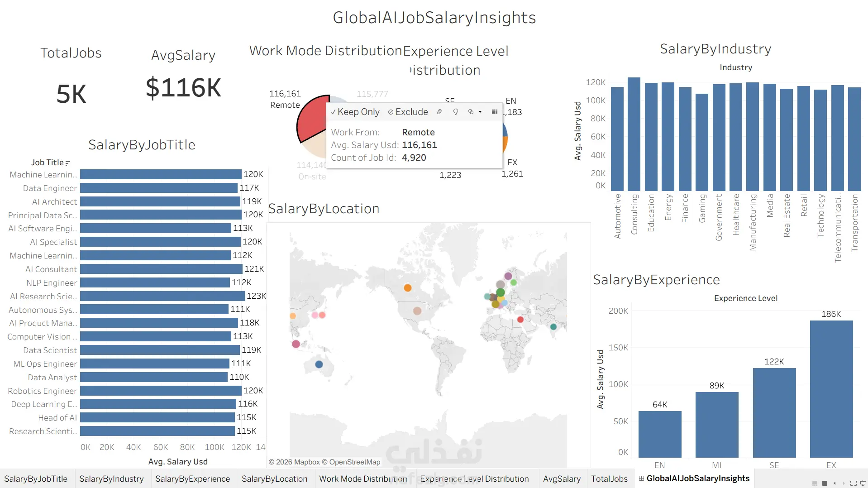The height and width of the screenshot is (488, 868).
Task: Select the SE bar showing 122K
Action: pos(774,413)
